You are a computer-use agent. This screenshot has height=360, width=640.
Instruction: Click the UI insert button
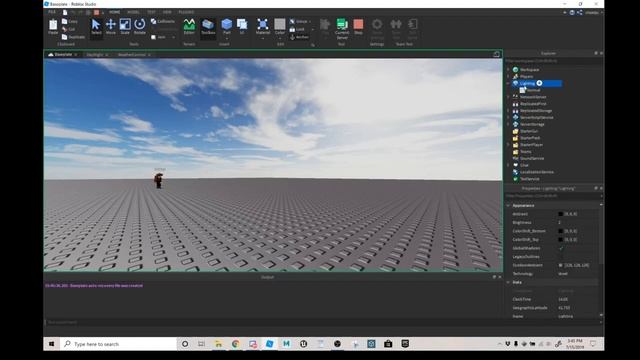(242, 27)
